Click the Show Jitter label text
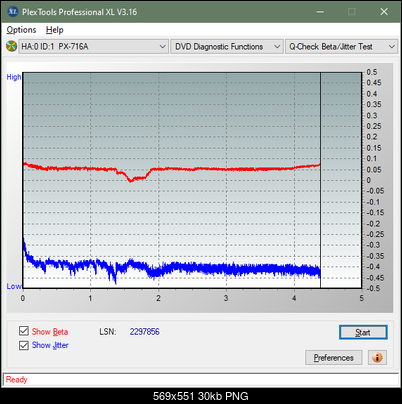The image size is (402, 404). click(x=50, y=345)
